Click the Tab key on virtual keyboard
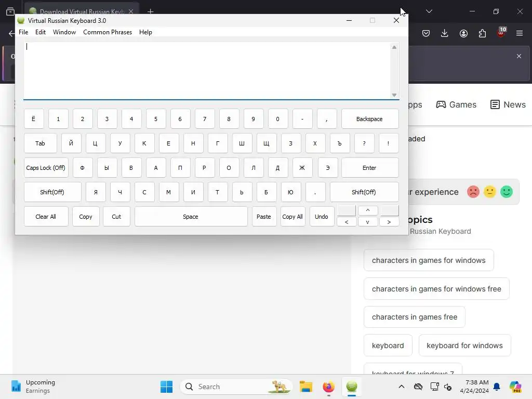Viewport: 532px width, 399px height. 40,143
